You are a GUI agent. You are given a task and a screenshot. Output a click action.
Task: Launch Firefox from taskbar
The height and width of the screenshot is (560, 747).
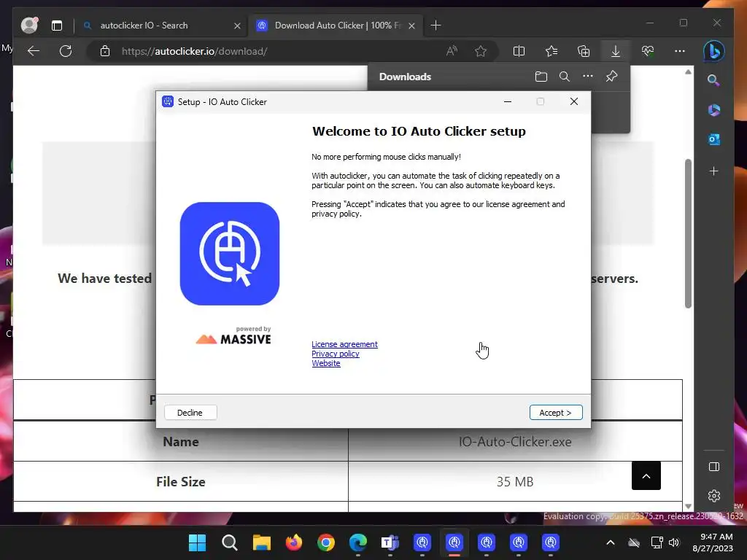[x=293, y=542]
